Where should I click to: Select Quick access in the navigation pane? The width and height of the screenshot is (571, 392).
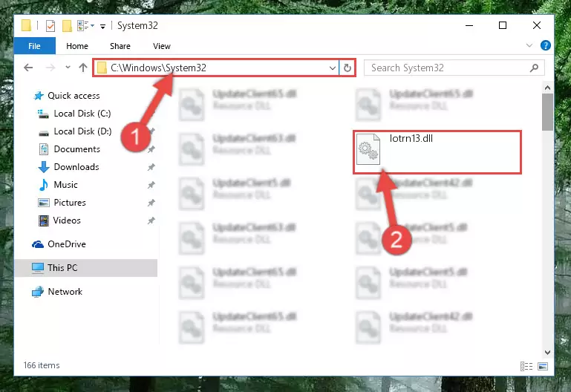(x=74, y=95)
